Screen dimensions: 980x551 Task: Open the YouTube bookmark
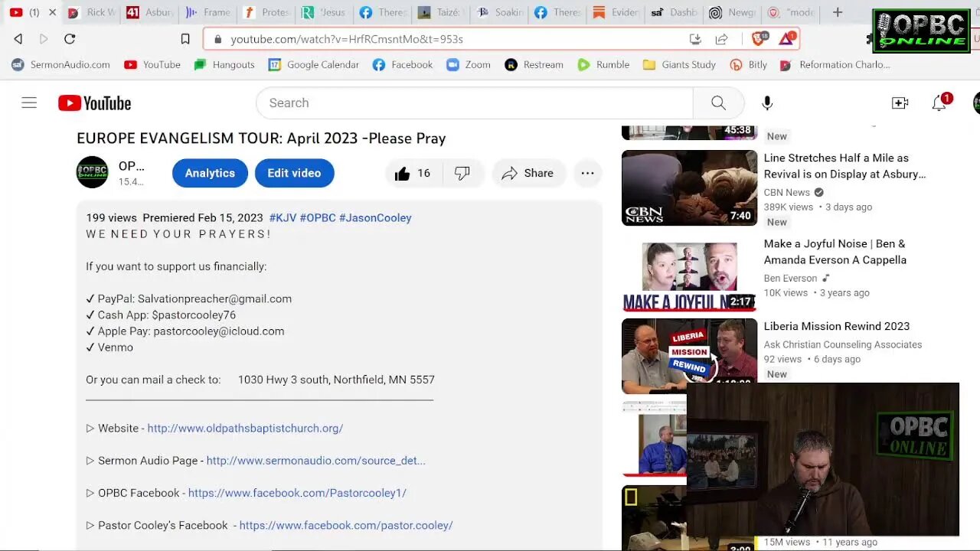point(152,65)
